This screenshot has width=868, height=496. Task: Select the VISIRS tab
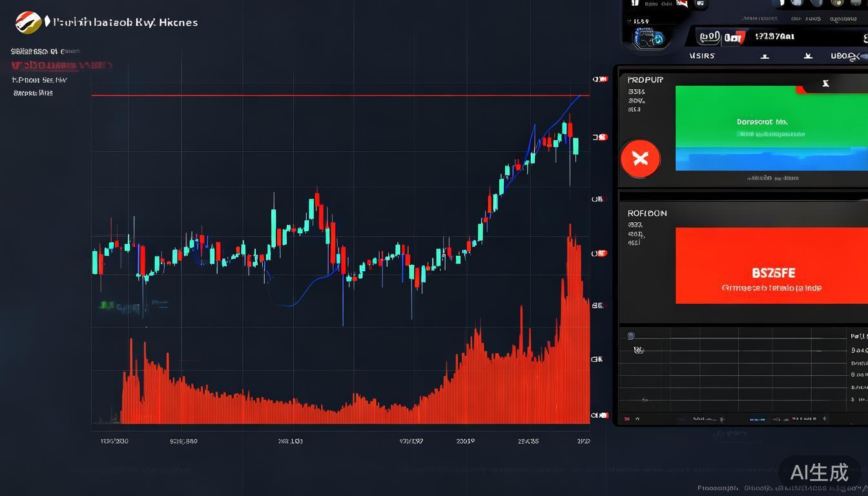pos(702,56)
